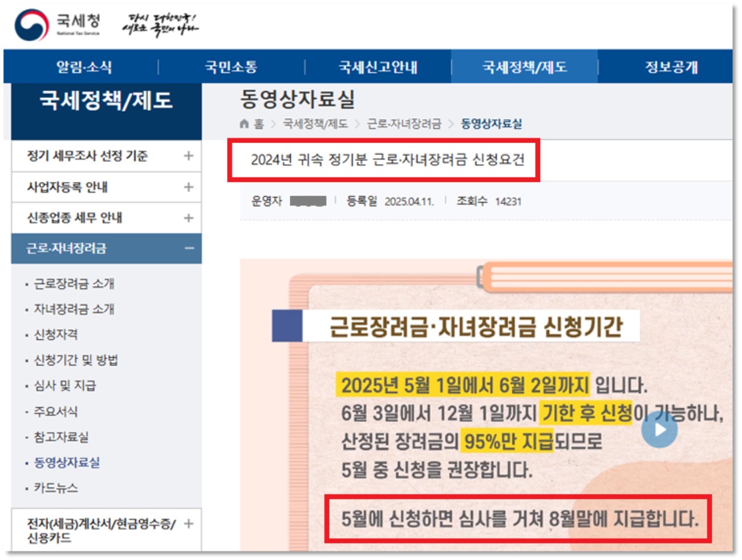Screen dimensions: 742x560
Task: Click the 등록일 2025.04.11. text
Action: (390, 201)
